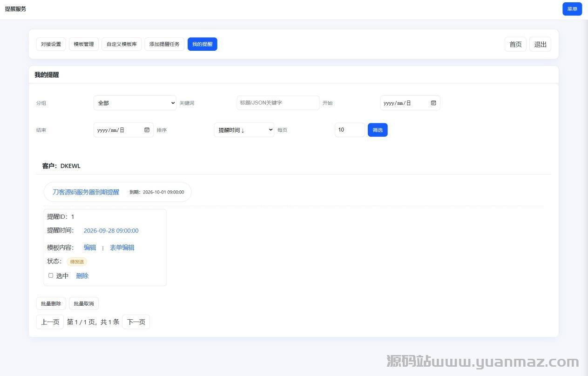Tick the 选中 checkbox for reminder
Image resolution: width=588 pixels, height=376 pixels.
click(51, 275)
